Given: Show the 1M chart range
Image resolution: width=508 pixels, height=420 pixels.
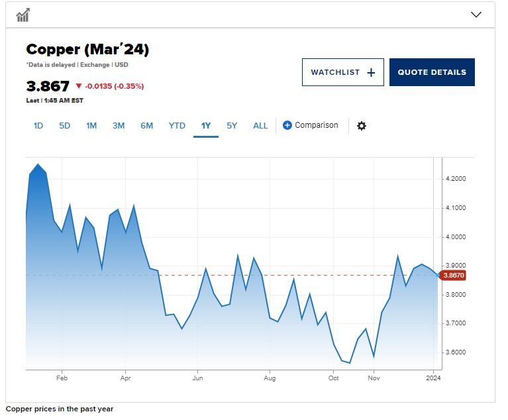Looking at the screenshot, I should pos(91,125).
